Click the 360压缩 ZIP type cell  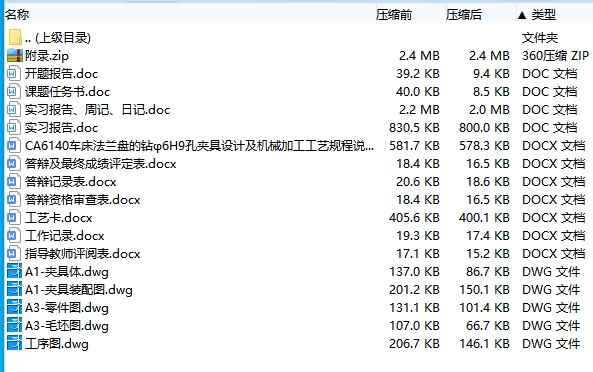tap(556, 56)
